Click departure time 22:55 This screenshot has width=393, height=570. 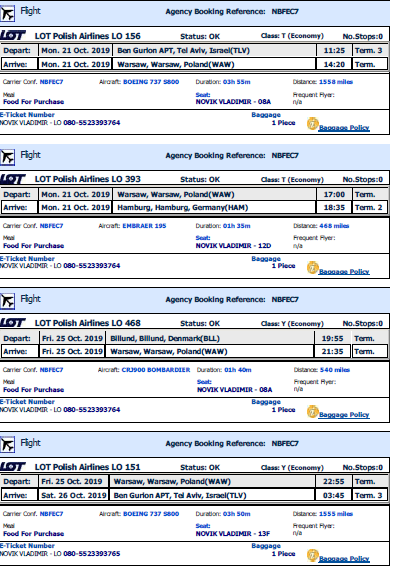(333, 482)
